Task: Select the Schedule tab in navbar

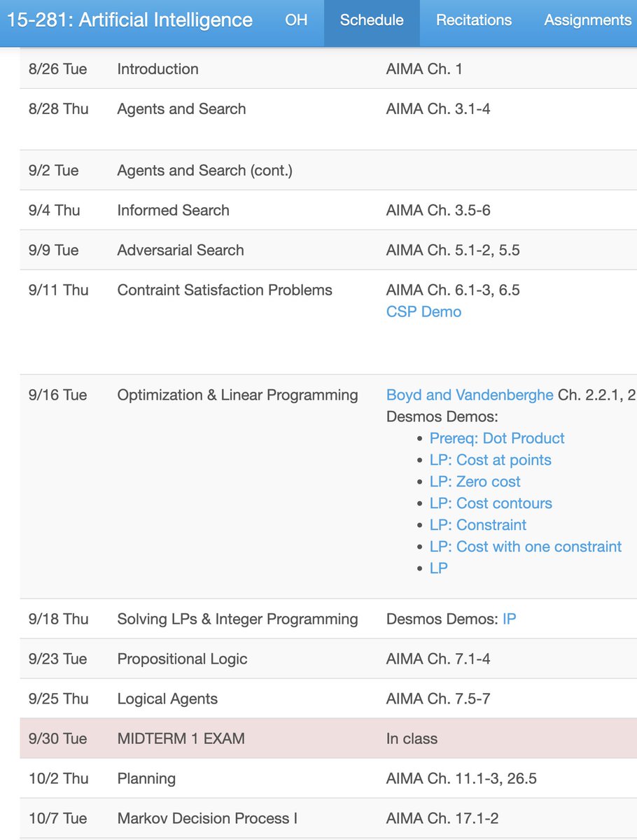Action: pyautogui.click(x=372, y=20)
